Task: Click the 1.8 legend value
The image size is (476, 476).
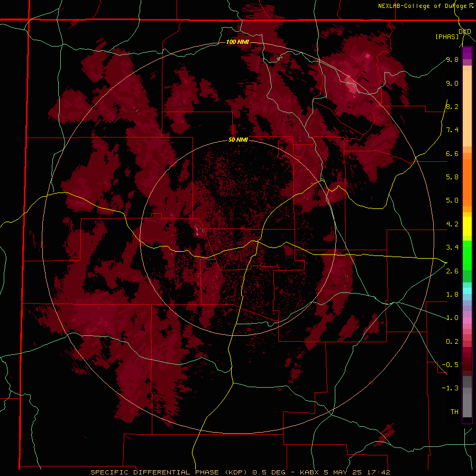Action: (452, 295)
